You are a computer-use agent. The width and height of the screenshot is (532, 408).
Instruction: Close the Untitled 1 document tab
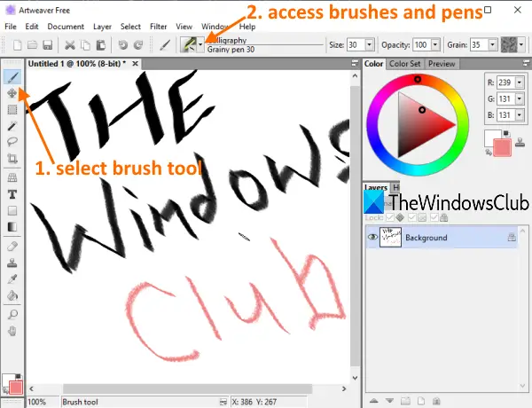[135, 64]
